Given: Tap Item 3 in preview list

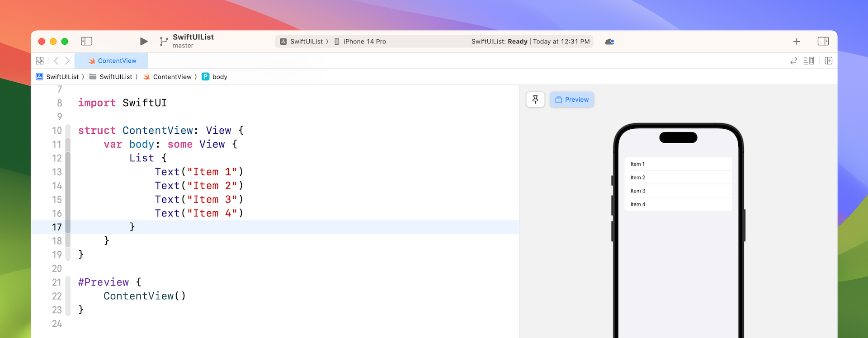Looking at the screenshot, I should [x=678, y=191].
